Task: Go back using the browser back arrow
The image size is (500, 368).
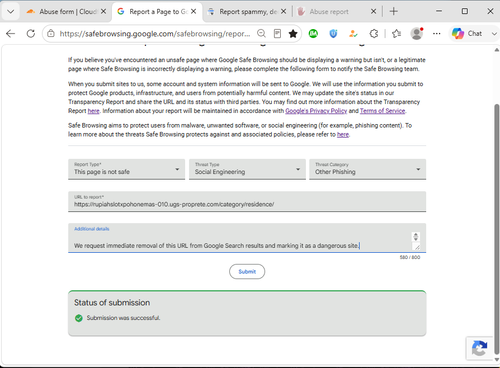Action: coord(11,33)
